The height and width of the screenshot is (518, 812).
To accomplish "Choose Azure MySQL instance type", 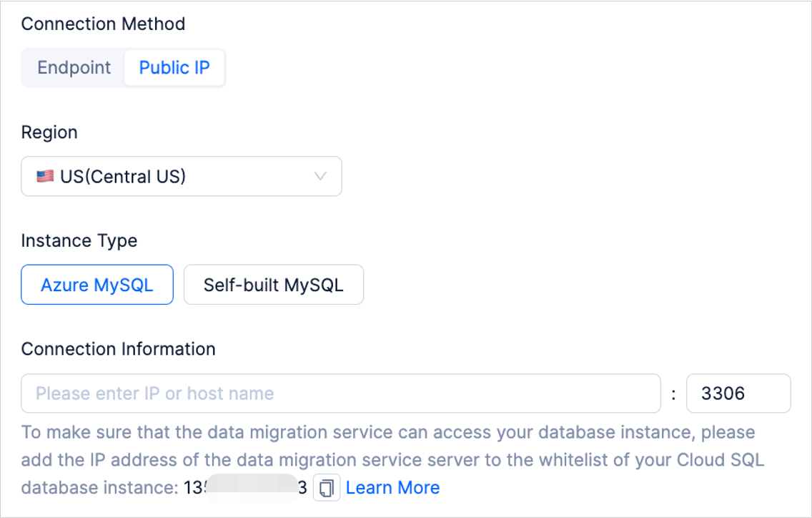I will point(97,285).
